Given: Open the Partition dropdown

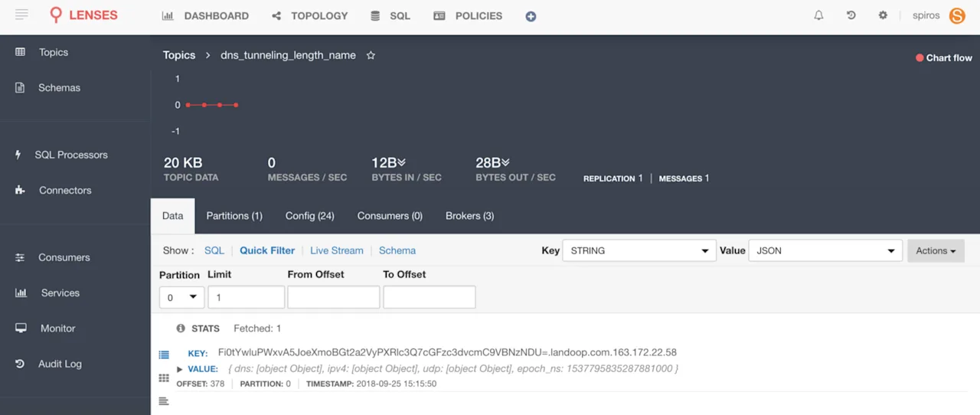Looking at the screenshot, I should pyautogui.click(x=181, y=297).
